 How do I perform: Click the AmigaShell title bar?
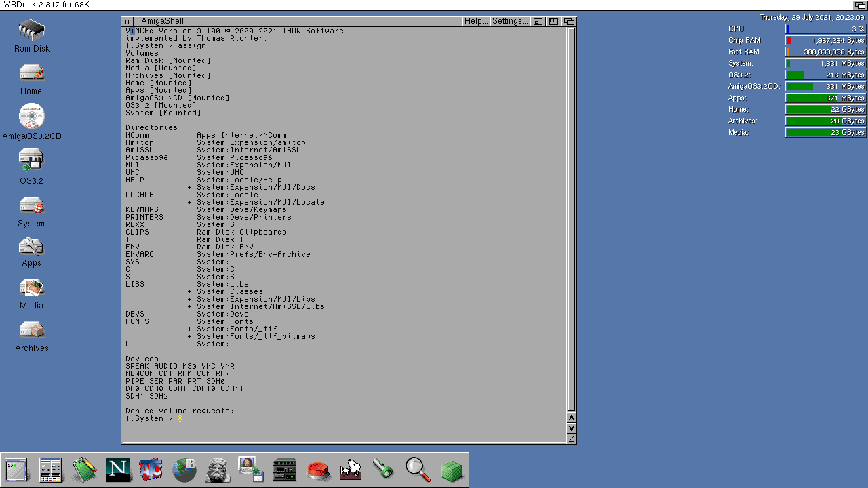(298, 22)
